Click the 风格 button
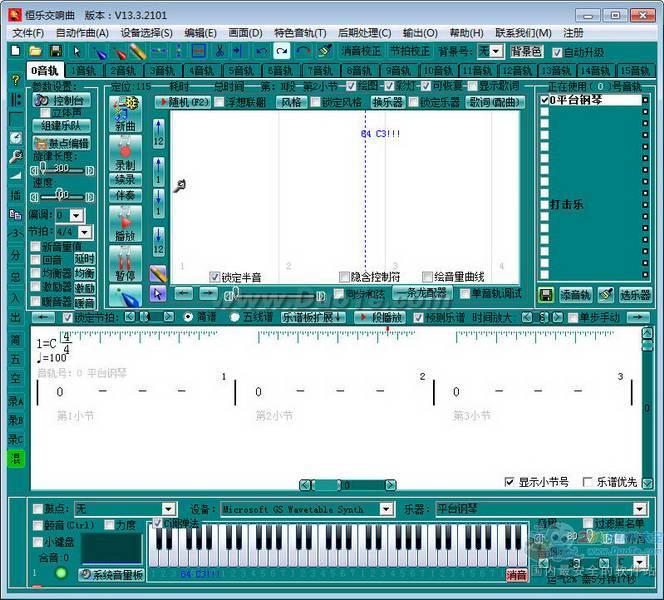664x600 pixels. coord(291,102)
